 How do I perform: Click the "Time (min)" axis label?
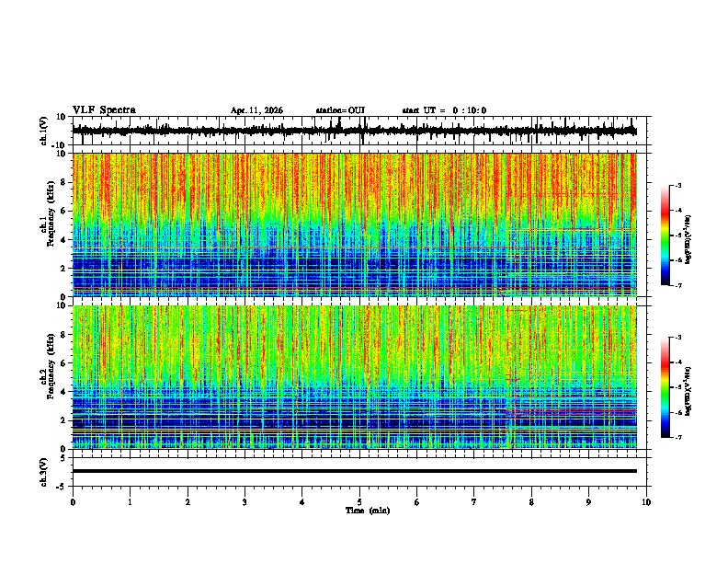[368, 511]
